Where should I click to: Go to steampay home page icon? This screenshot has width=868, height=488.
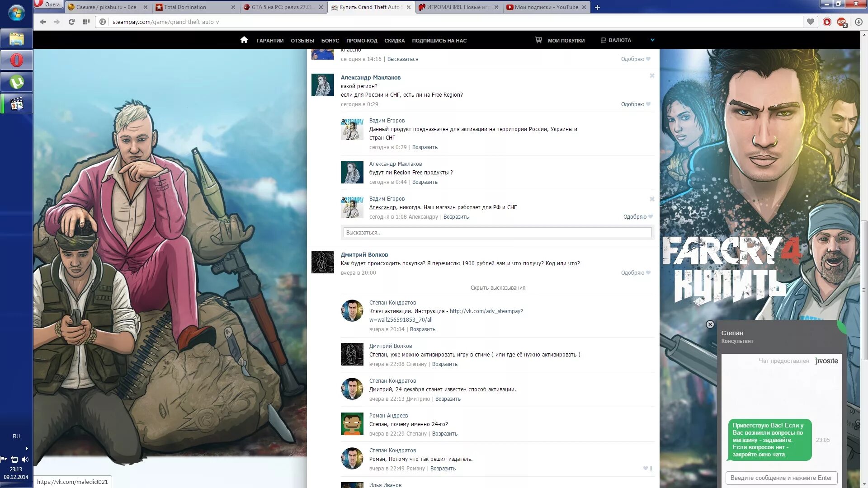[x=244, y=40]
